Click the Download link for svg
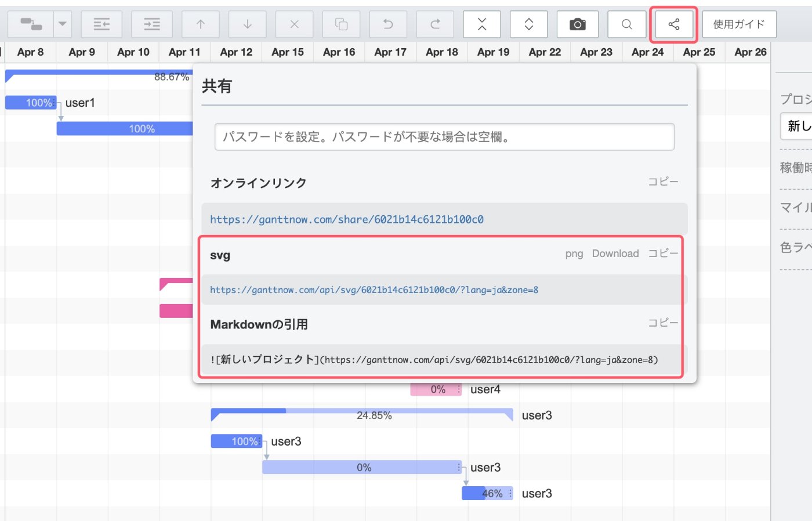812x521 pixels. click(615, 254)
